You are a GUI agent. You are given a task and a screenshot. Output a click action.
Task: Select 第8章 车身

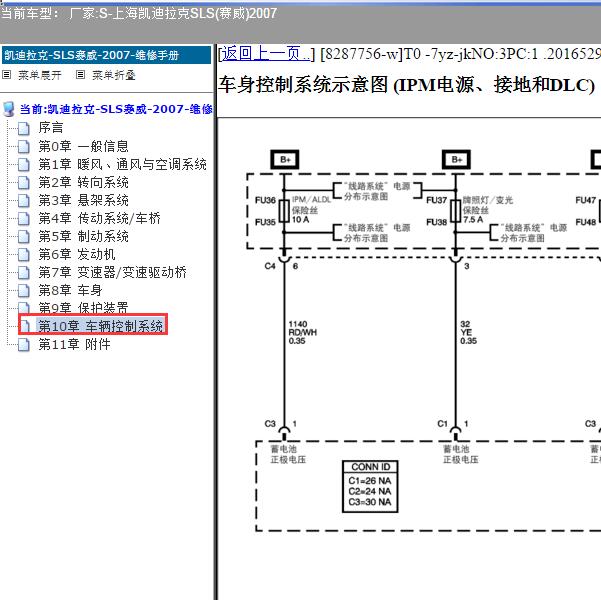pyautogui.click(x=70, y=290)
